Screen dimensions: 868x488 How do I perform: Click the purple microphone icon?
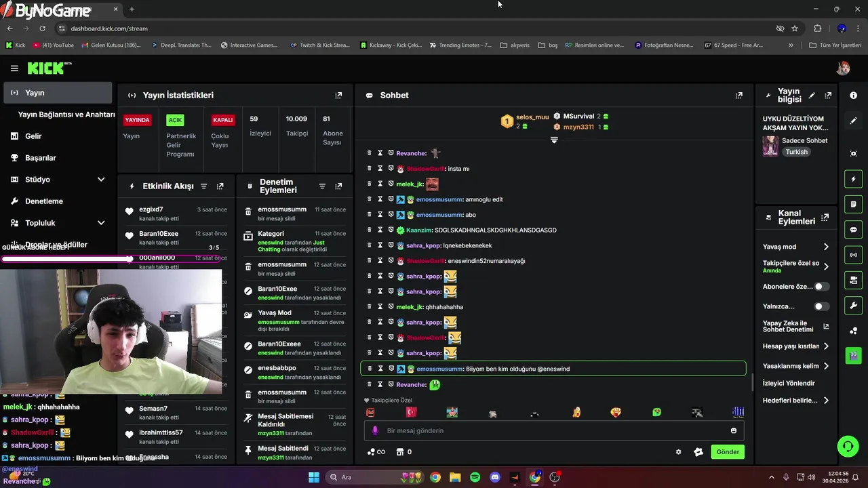(375, 430)
